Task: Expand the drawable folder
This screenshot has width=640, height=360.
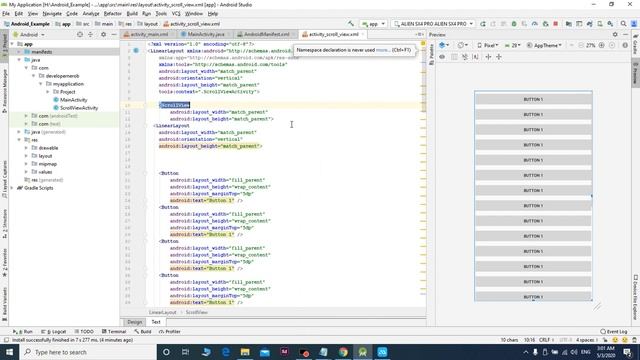Action: pos(27,148)
